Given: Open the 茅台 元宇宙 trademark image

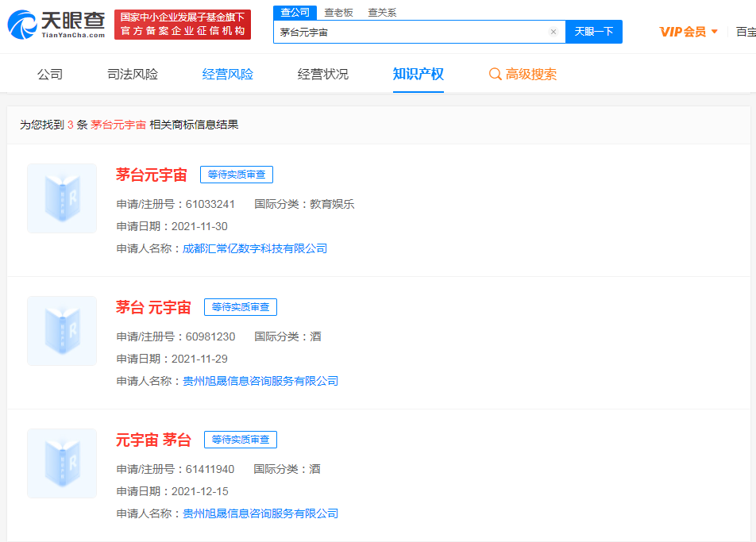Looking at the screenshot, I should 62,331.
